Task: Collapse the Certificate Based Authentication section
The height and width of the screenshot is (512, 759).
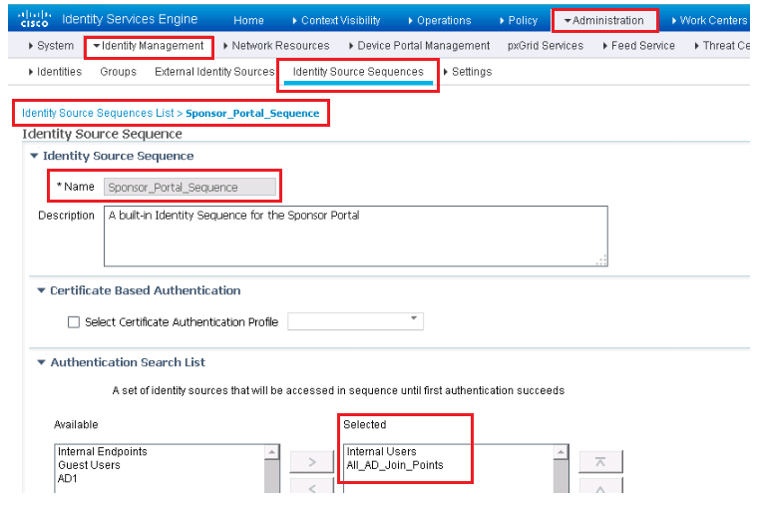Action: coord(41,290)
